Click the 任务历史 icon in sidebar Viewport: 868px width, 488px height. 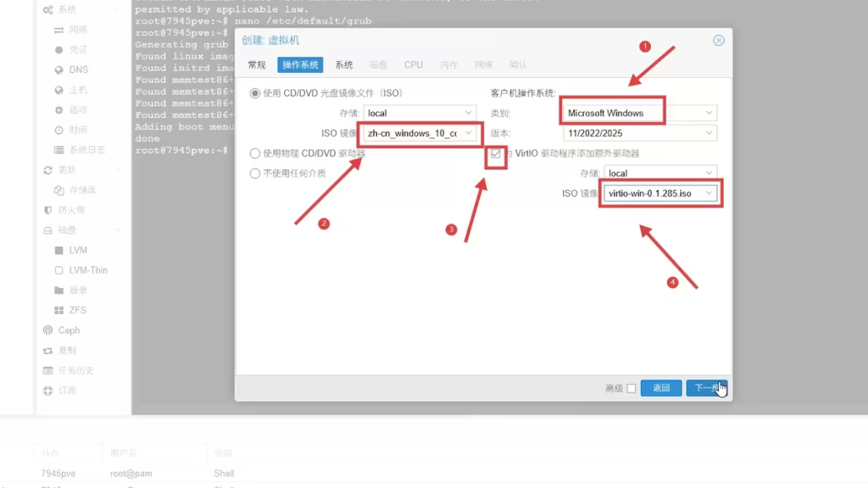tap(48, 370)
